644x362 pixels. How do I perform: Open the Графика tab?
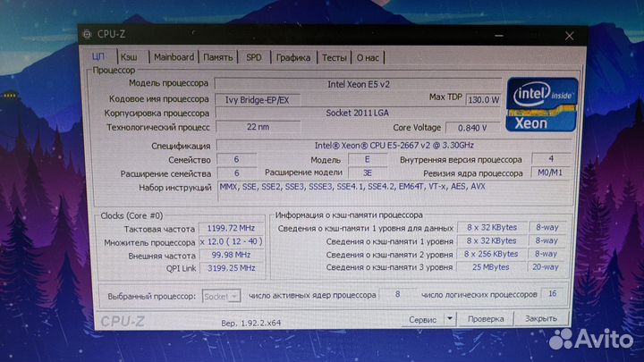[x=292, y=57]
